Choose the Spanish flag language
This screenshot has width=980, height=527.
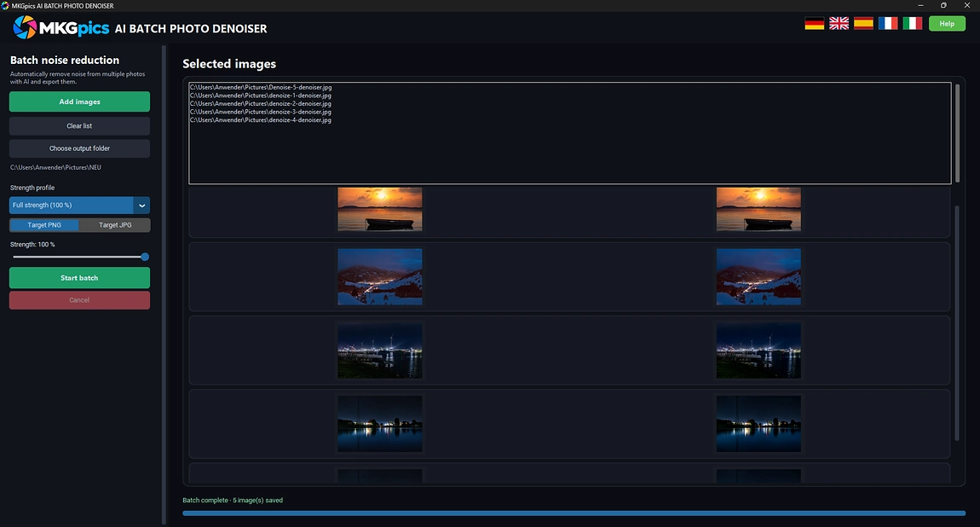[x=863, y=24]
